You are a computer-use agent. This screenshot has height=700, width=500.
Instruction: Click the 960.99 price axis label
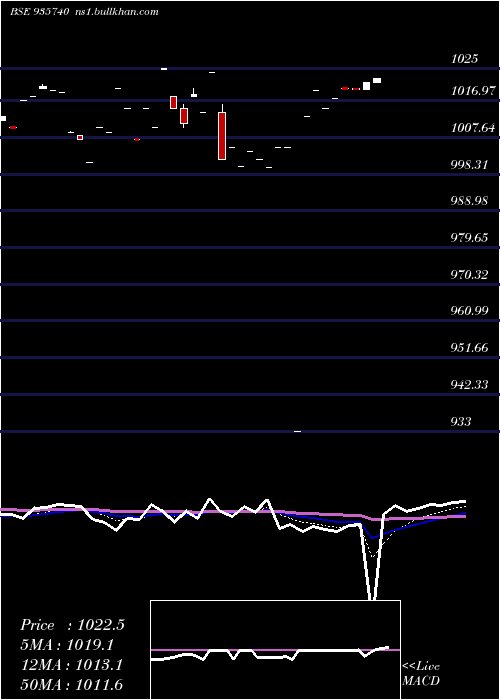(469, 311)
